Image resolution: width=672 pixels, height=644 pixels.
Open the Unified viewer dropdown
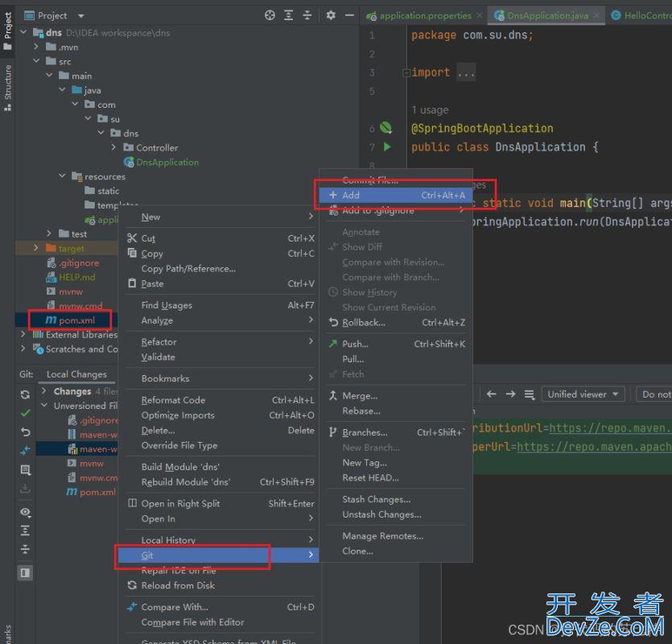(583, 394)
